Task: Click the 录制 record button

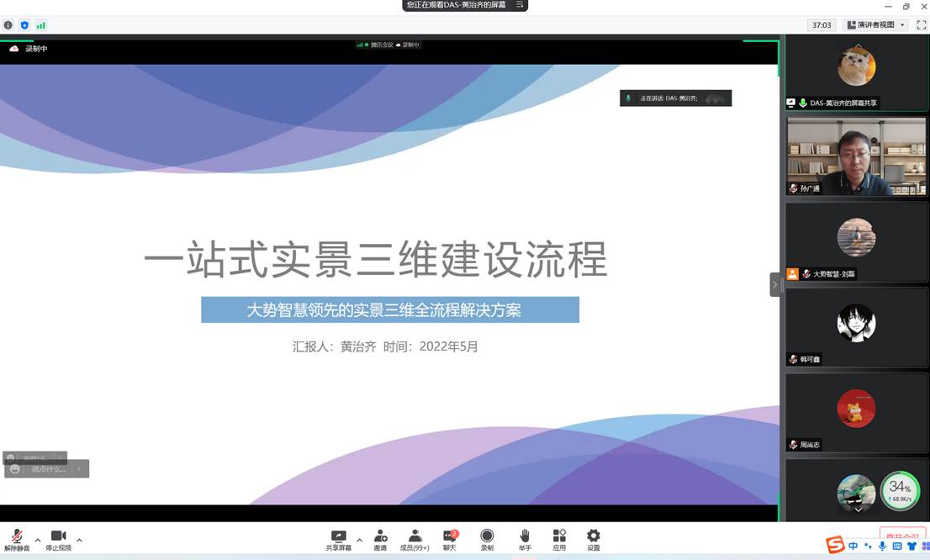Action: (x=487, y=538)
